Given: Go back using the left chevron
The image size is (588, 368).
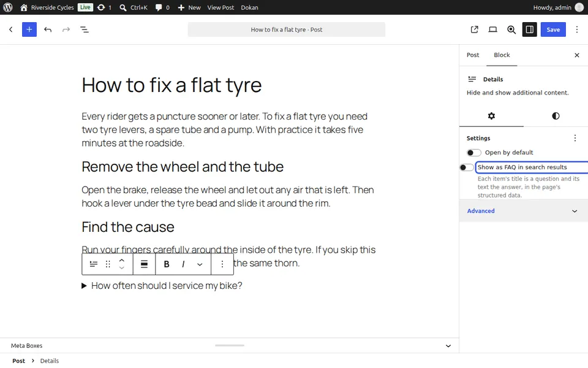Looking at the screenshot, I should (x=11, y=29).
